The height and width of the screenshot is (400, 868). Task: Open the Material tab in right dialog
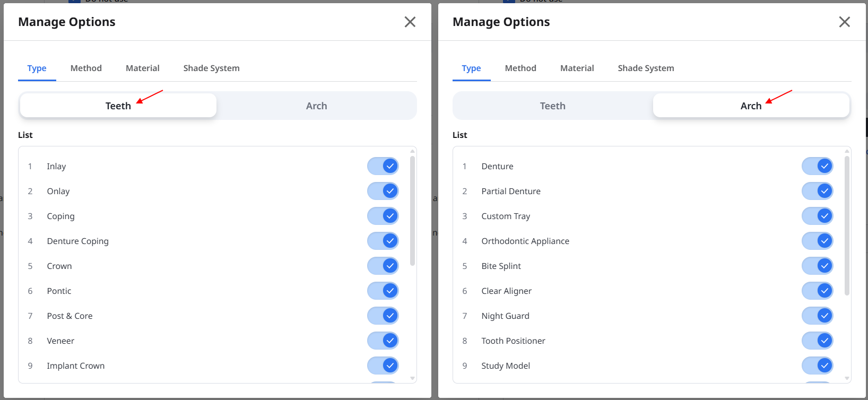click(577, 68)
